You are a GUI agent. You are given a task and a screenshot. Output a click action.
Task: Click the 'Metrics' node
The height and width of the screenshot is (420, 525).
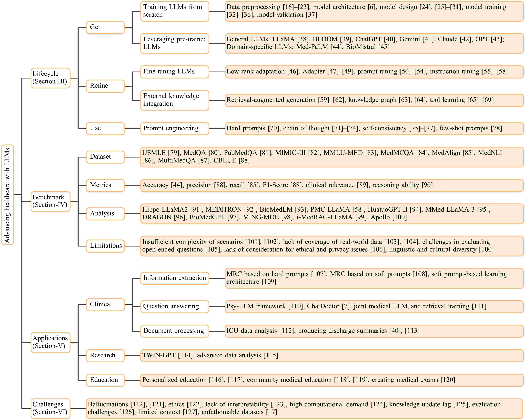pyautogui.click(x=105, y=185)
